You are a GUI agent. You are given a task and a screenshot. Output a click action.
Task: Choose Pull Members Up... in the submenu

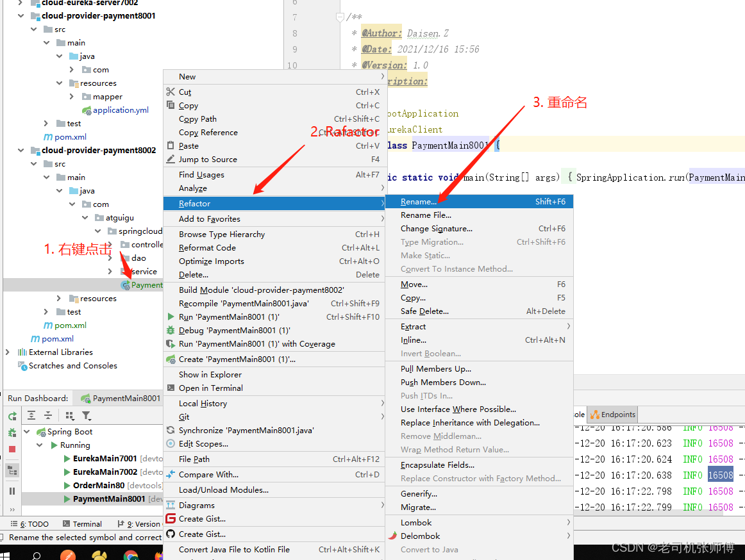coord(479,368)
